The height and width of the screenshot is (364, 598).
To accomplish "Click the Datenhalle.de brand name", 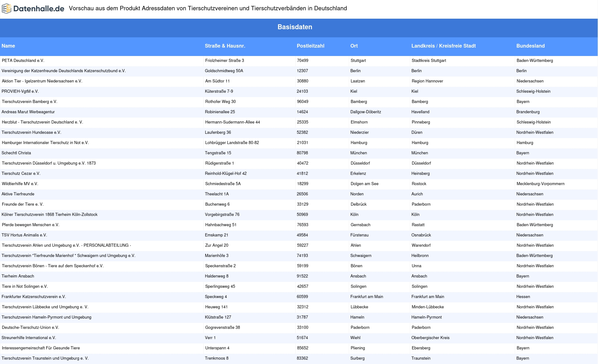I will coord(39,9).
